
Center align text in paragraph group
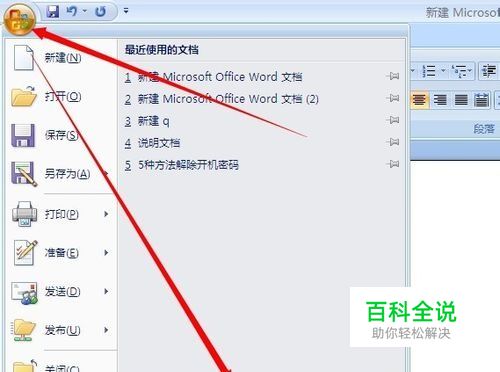point(419,100)
